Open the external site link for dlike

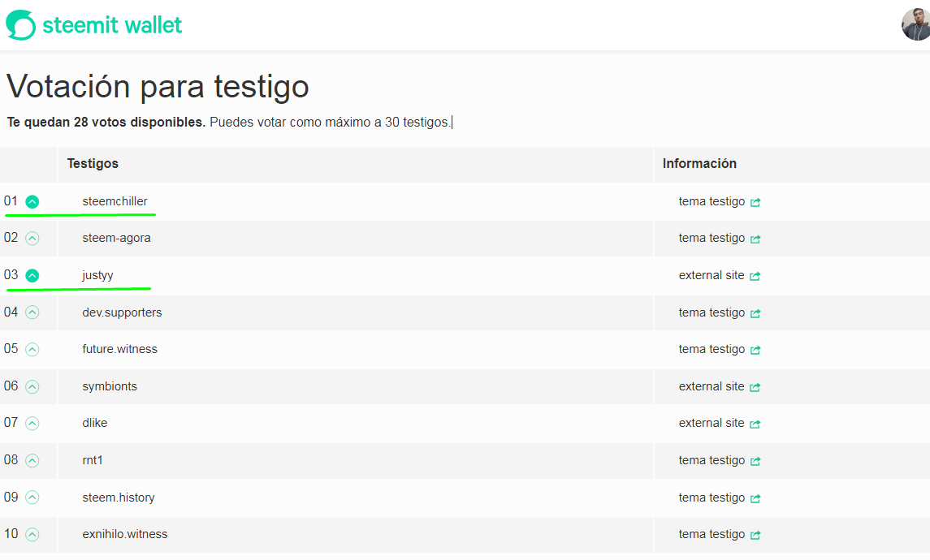712,423
